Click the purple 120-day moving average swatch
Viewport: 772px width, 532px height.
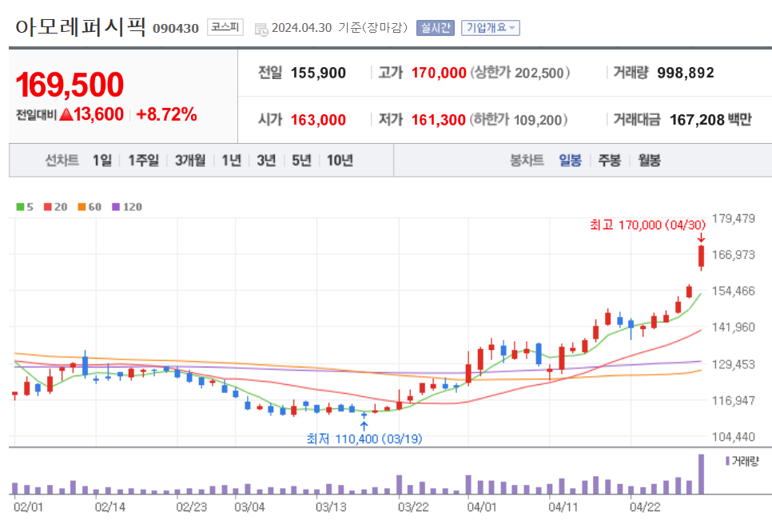[116, 207]
